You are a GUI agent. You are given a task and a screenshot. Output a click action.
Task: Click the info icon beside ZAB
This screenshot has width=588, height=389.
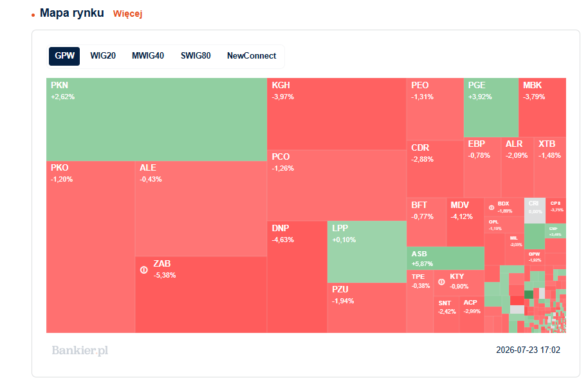pyautogui.click(x=144, y=270)
